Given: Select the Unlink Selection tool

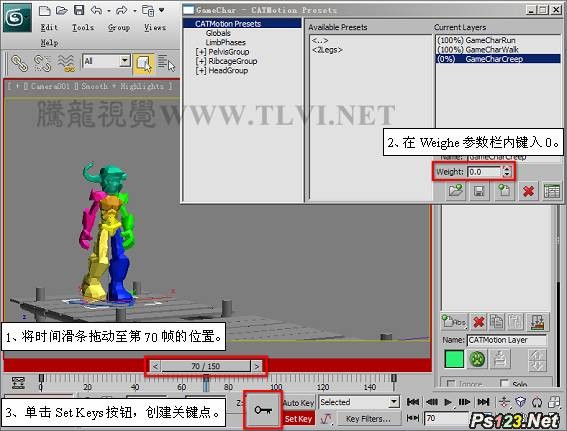Looking at the screenshot, I should pos(42,63).
